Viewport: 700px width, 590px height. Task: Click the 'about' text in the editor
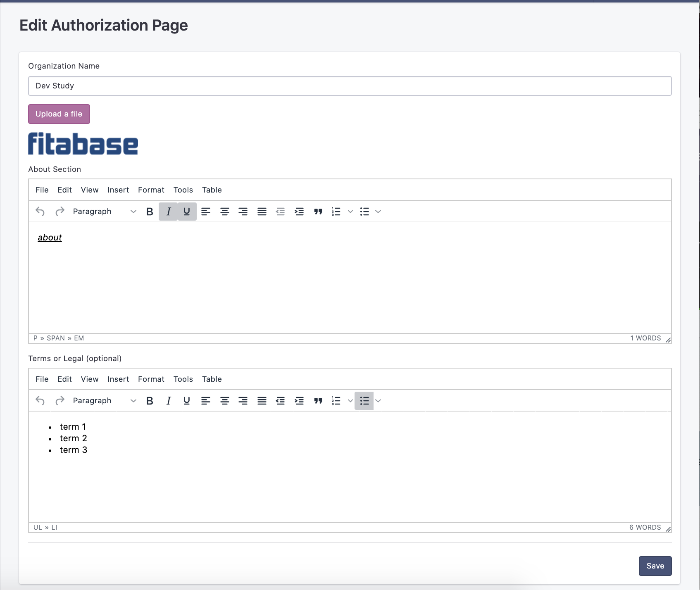tap(50, 238)
